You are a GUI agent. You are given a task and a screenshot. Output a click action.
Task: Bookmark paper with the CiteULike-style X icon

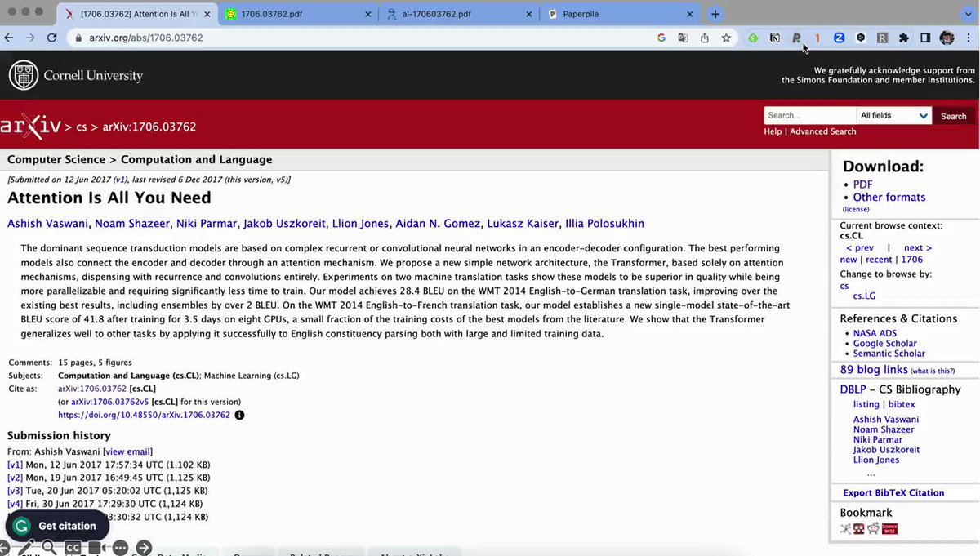845,528
